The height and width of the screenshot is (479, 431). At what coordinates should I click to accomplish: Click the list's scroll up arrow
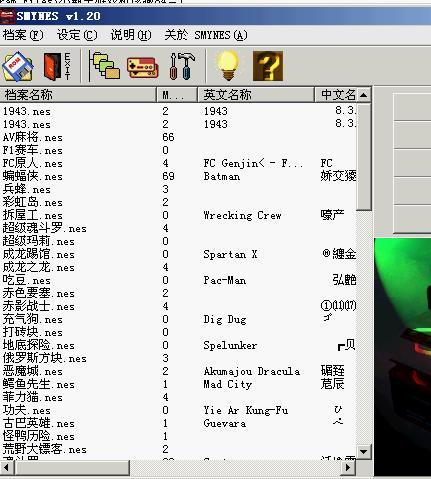pos(363,95)
